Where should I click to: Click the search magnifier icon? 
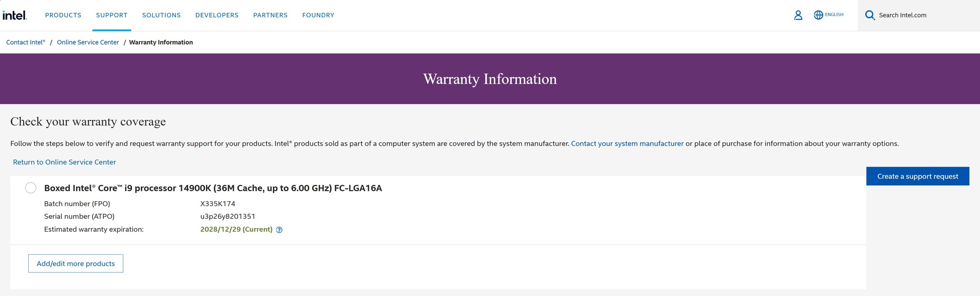pyautogui.click(x=870, y=15)
